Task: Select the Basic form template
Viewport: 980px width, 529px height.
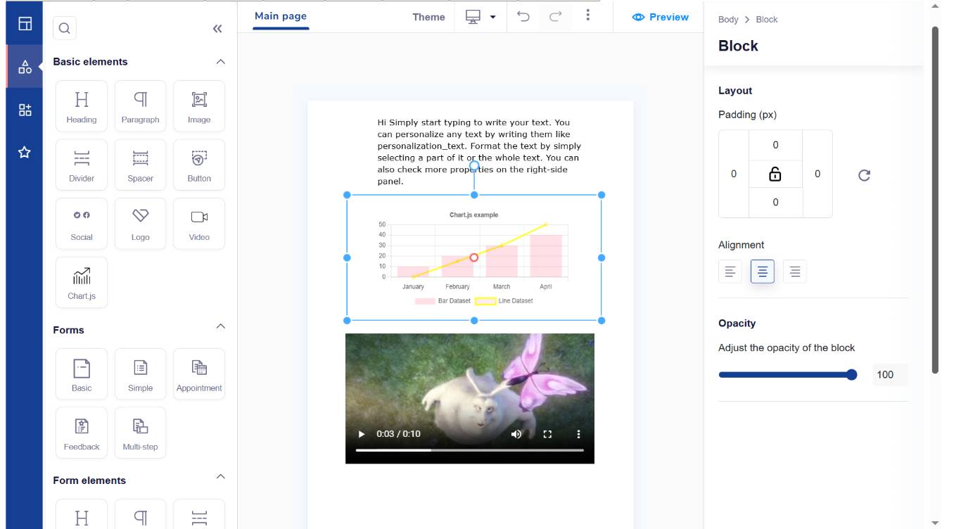Action: (x=82, y=374)
